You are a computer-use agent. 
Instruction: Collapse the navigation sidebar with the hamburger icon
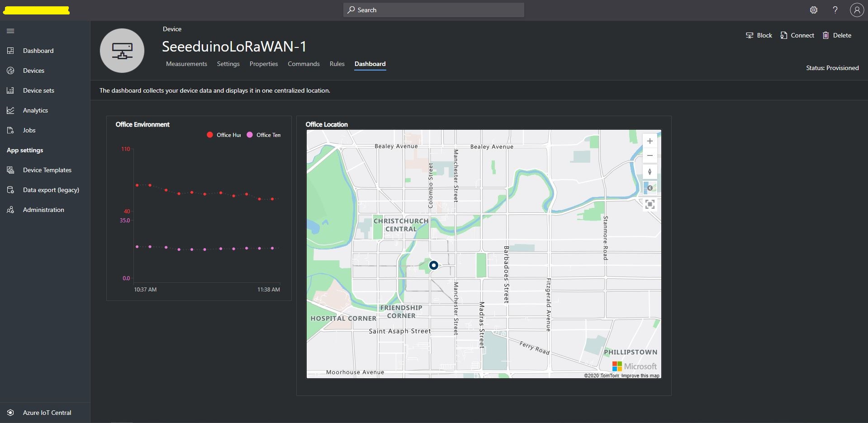click(10, 31)
